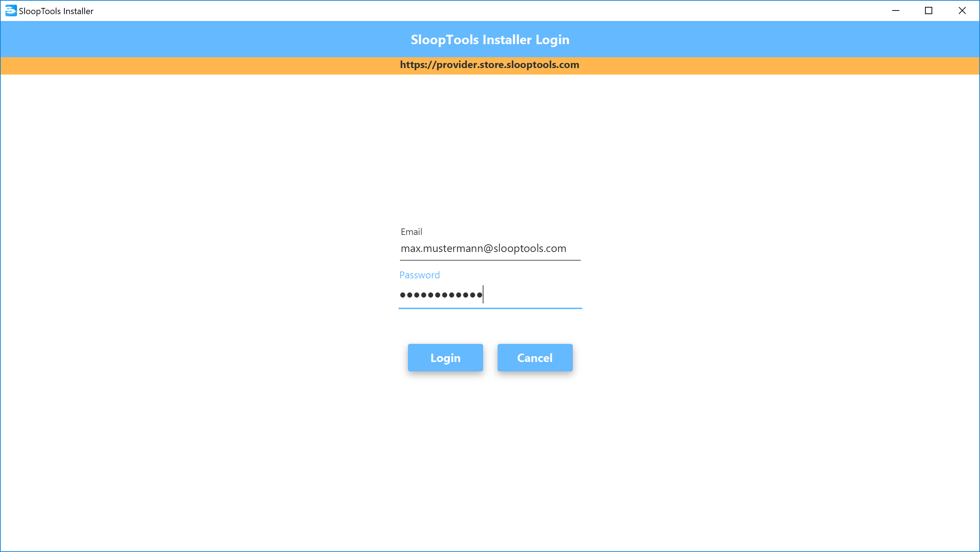Click the close window button
980x552 pixels.
pos(963,11)
